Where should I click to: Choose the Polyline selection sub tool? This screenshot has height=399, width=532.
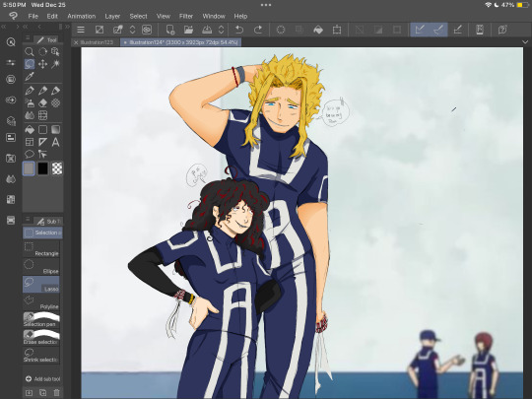coord(41,302)
